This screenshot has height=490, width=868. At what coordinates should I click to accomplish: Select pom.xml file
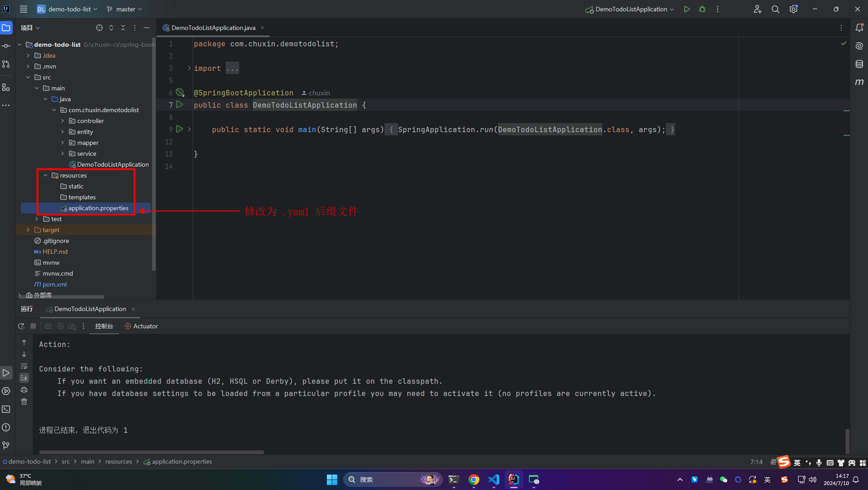click(x=54, y=284)
